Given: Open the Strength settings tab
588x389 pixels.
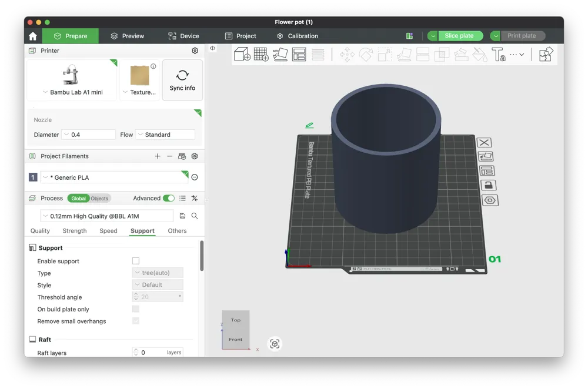Looking at the screenshot, I should point(75,231).
